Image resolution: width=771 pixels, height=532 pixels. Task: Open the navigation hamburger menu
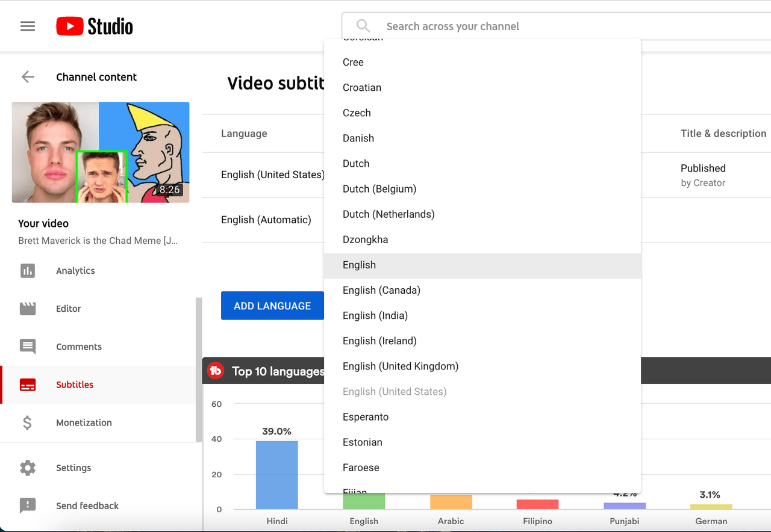(27, 25)
